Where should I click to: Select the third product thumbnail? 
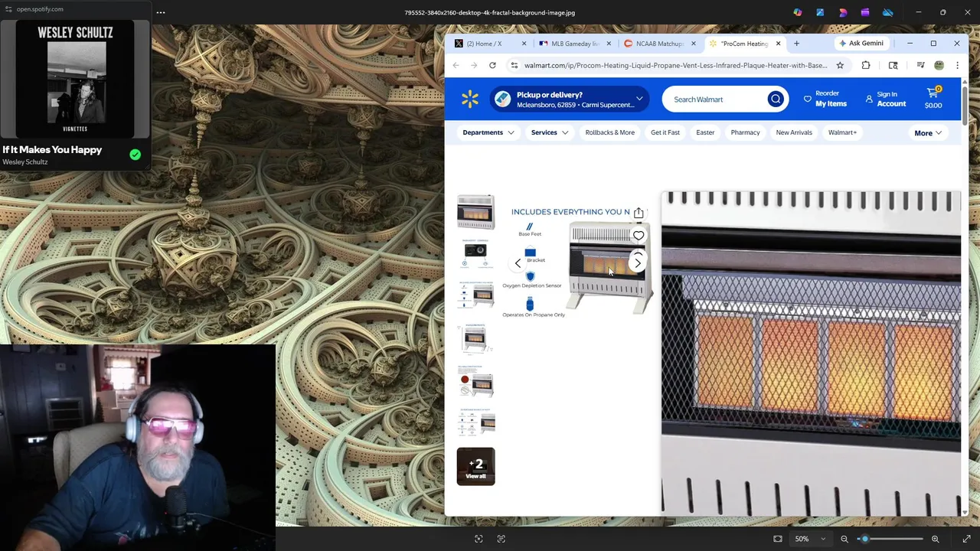coord(475,295)
